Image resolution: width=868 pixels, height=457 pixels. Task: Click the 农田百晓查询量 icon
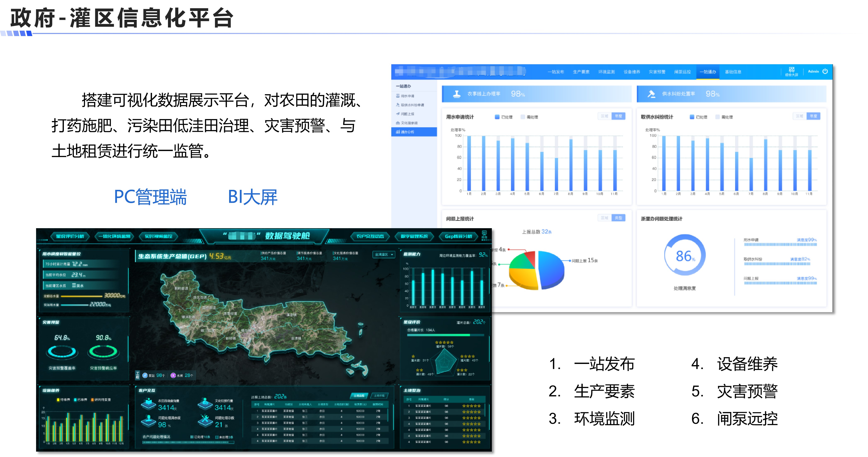click(x=148, y=404)
